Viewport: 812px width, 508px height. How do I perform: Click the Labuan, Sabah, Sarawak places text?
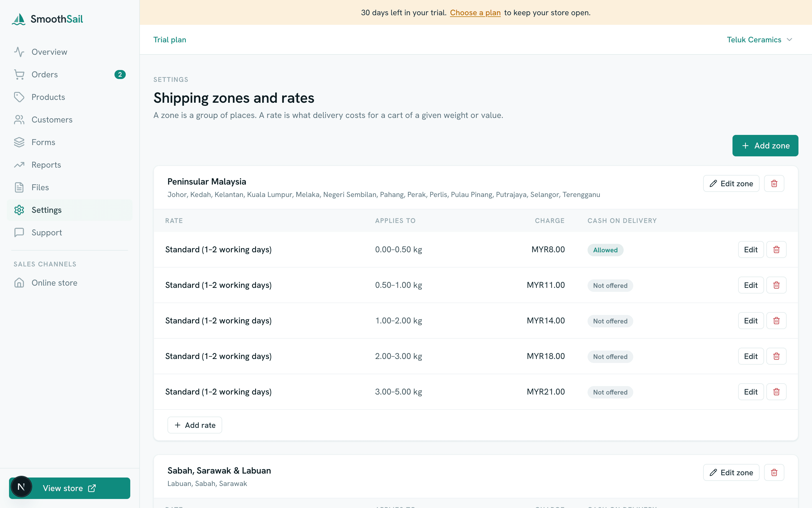[207, 483]
